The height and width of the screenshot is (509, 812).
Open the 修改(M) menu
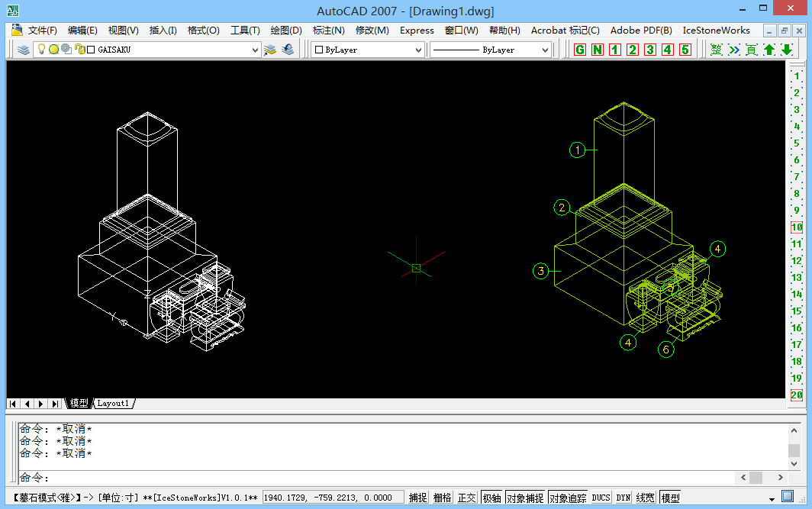(x=372, y=31)
